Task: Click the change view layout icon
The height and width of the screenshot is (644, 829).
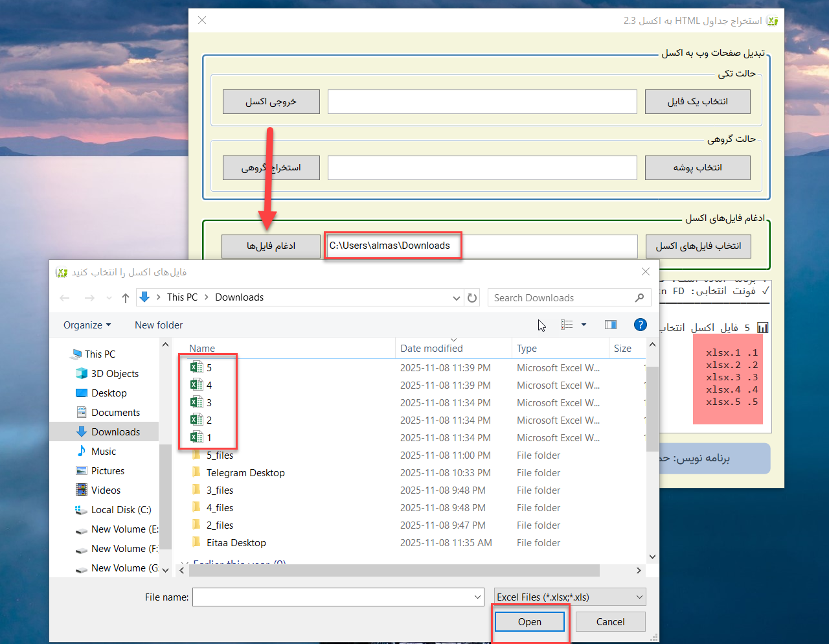Action: pos(567,325)
